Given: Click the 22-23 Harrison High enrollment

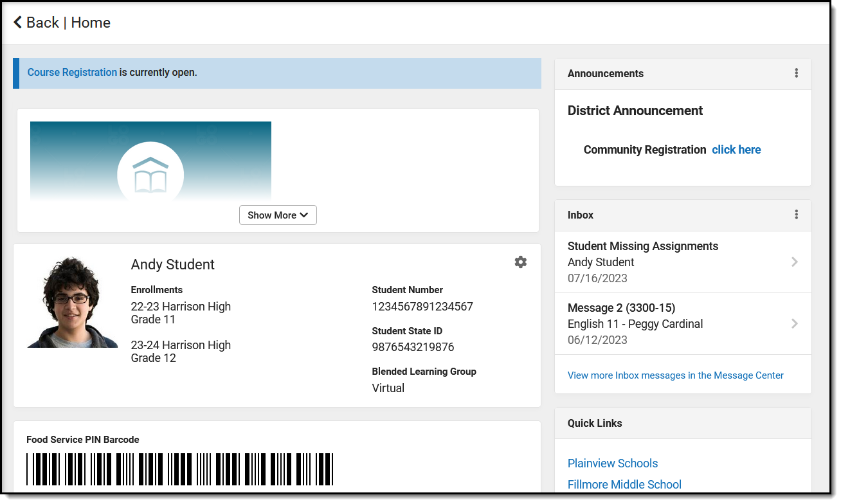Looking at the screenshot, I should click(181, 307).
